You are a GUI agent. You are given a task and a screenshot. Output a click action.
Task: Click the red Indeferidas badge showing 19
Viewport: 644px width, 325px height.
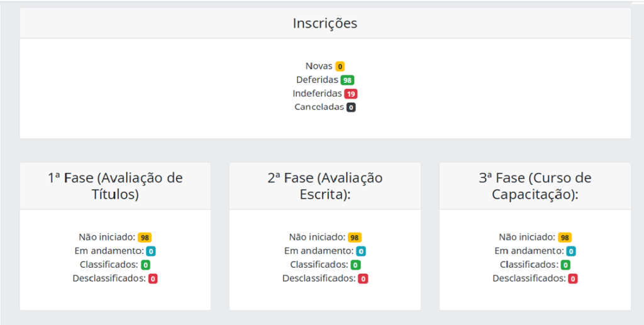click(x=351, y=94)
